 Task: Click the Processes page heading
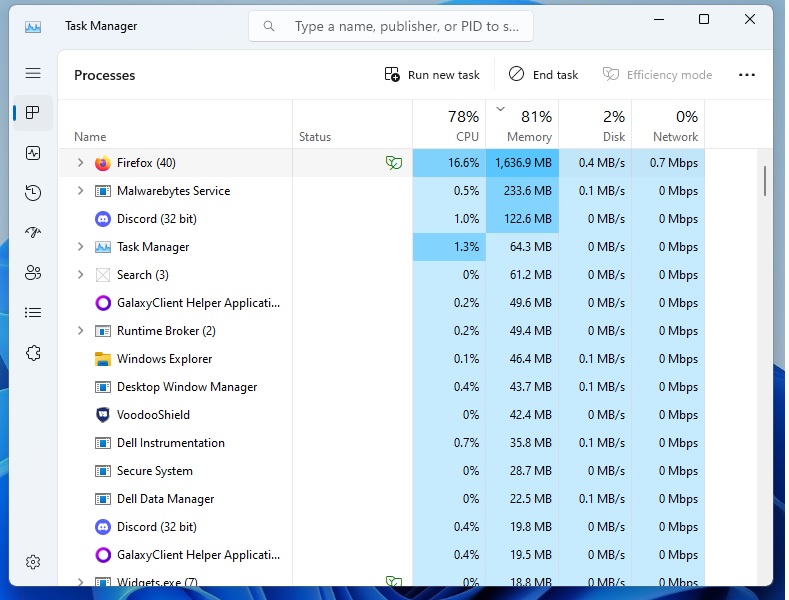click(105, 75)
